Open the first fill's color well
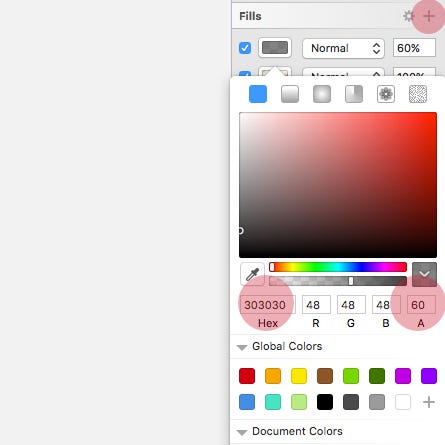The image size is (445, 445). pos(275,48)
